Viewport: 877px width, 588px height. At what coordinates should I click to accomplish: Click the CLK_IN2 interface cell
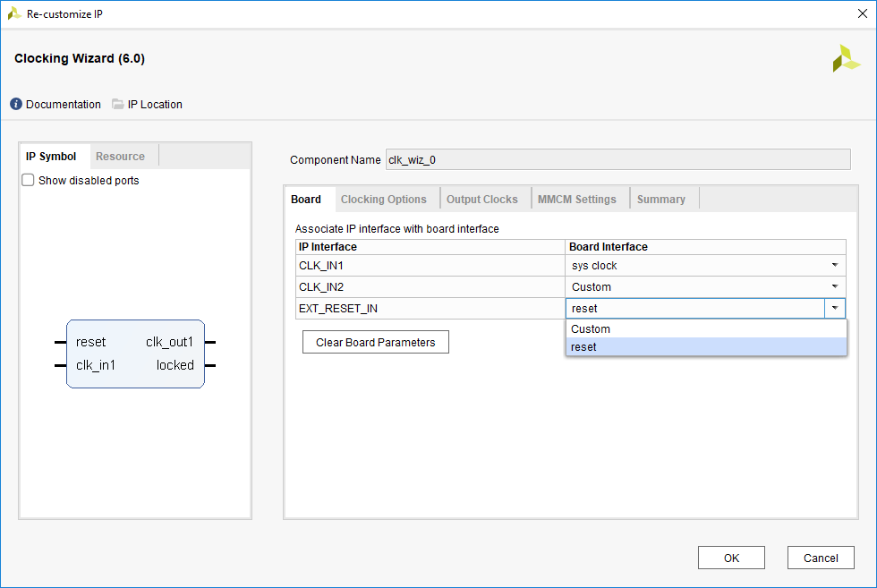click(430, 286)
